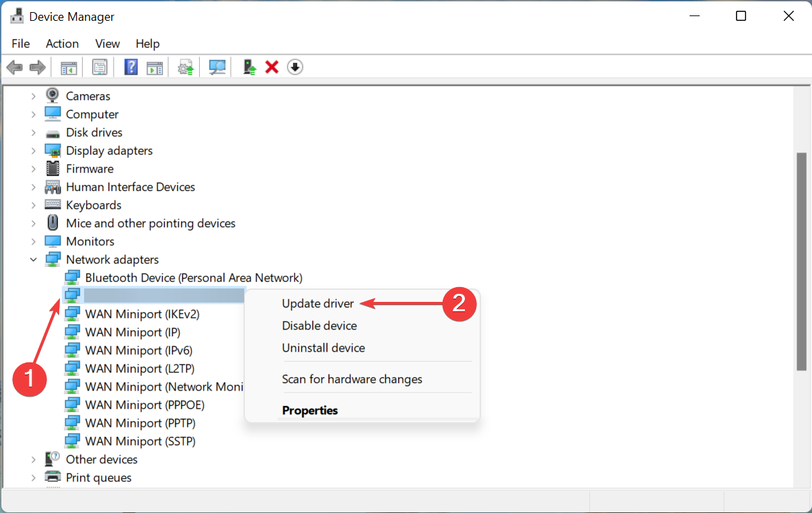Click the Forward navigation arrow icon

(37, 67)
